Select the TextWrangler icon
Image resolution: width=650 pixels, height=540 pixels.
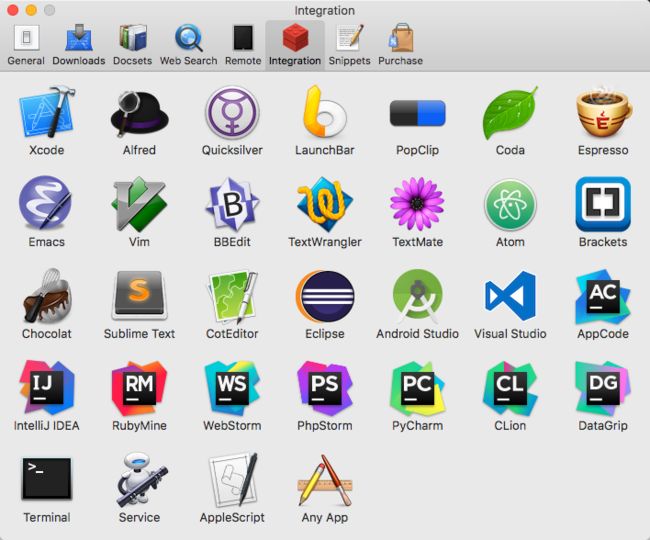pos(325,203)
